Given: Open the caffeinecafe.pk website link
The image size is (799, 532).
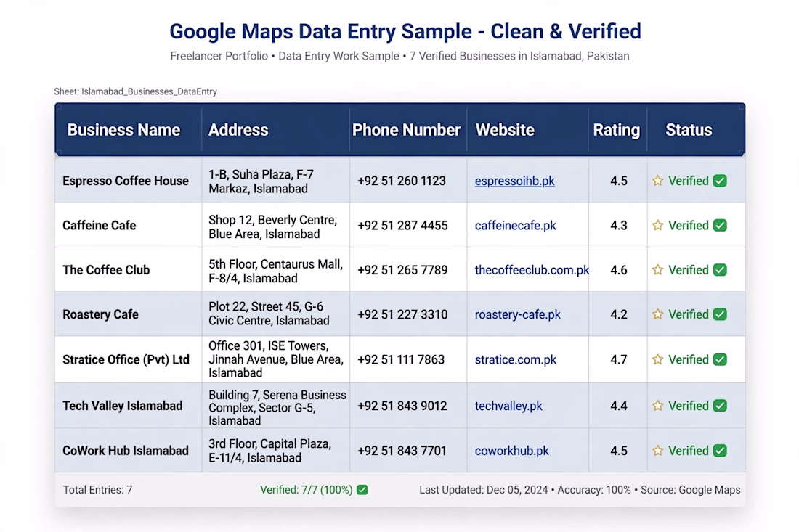Looking at the screenshot, I should pos(515,225).
